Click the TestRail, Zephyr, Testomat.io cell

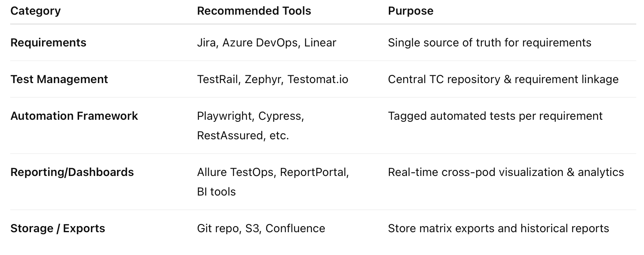pyautogui.click(x=272, y=79)
